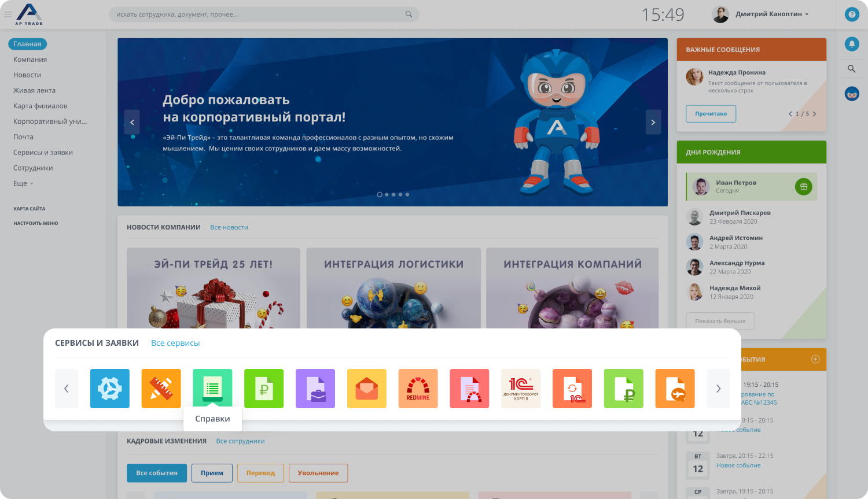Click the Прочитано button
This screenshot has height=499, width=868.
point(711,114)
